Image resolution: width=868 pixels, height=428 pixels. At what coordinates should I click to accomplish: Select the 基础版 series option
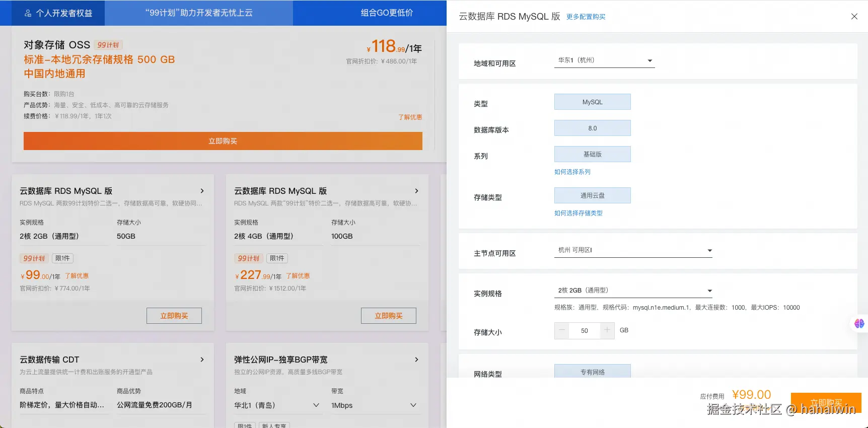point(593,154)
